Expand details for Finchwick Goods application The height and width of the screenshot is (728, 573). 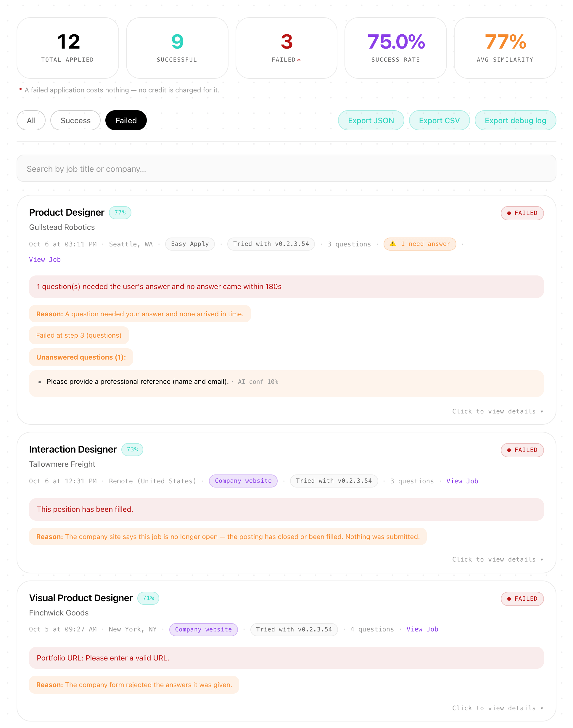(498, 708)
